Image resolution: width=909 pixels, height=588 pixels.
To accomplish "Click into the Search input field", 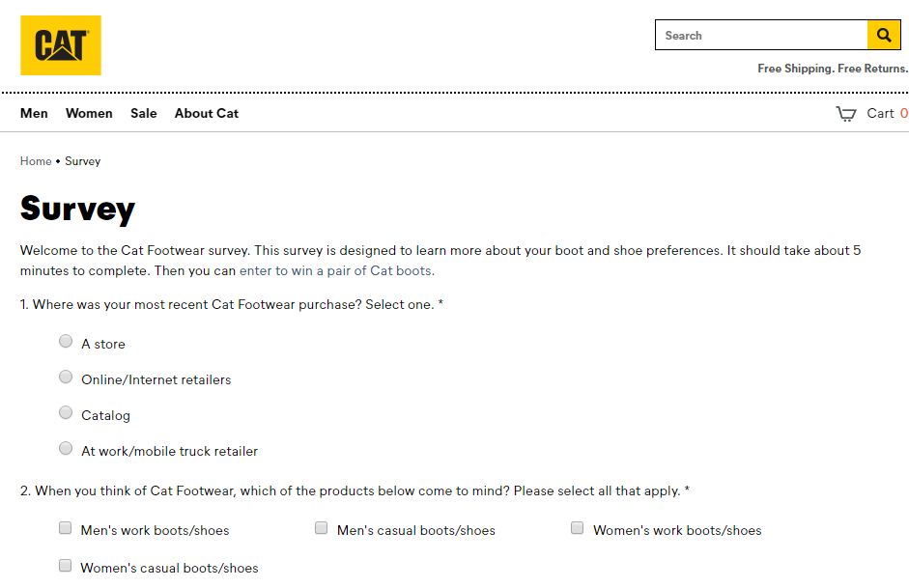I will (x=761, y=36).
